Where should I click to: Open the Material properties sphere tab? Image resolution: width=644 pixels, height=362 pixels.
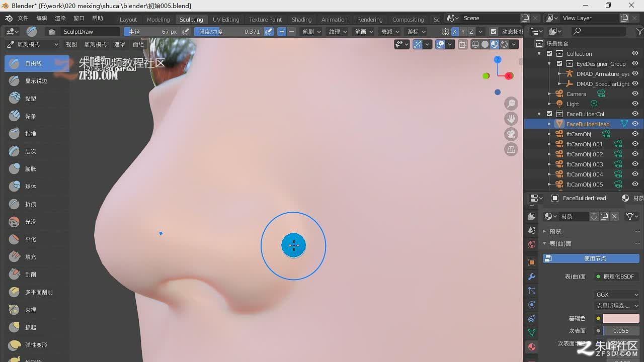click(532, 347)
